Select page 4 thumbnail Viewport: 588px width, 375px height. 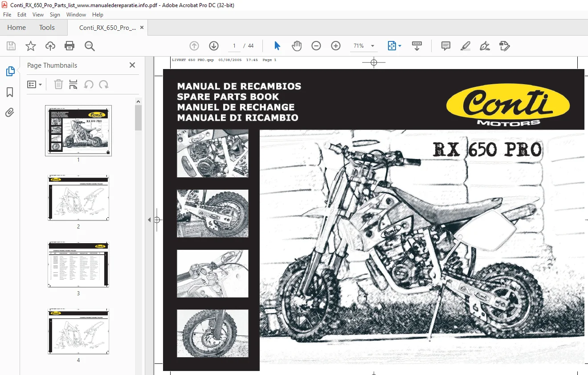(x=78, y=331)
